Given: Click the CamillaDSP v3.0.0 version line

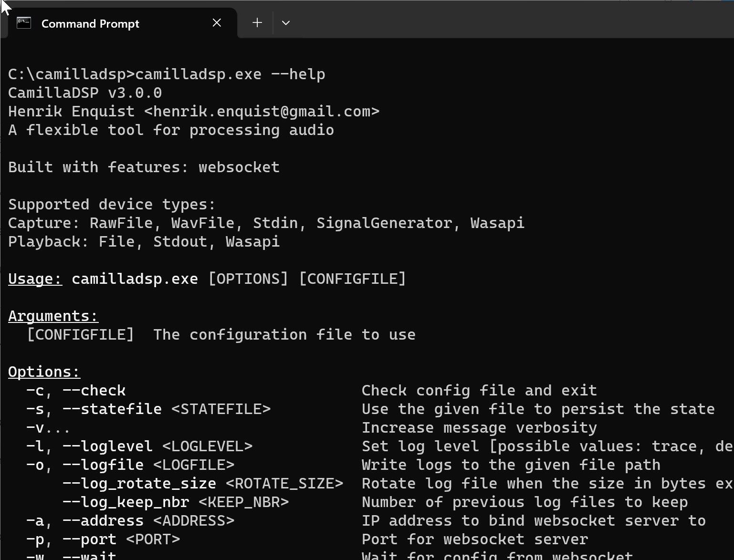Looking at the screenshot, I should click(85, 93).
